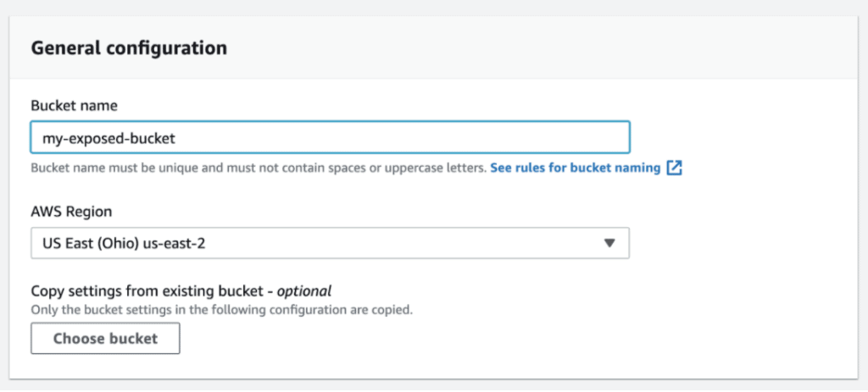Image resolution: width=868 pixels, height=392 pixels.
Task: Click the General configuration heading
Action: coord(129,47)
